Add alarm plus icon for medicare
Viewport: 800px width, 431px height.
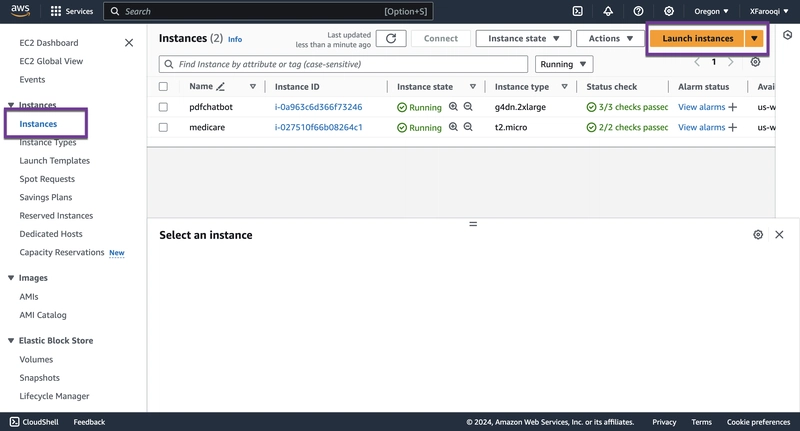point(733,128)
